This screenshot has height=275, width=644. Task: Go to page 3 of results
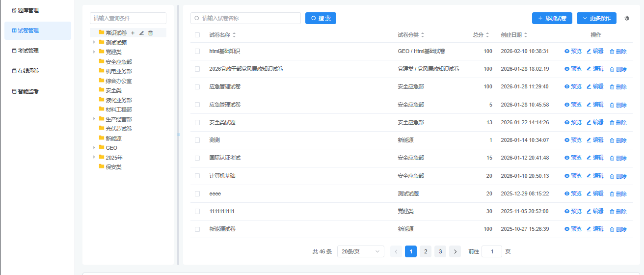click(x=440, y=251)
